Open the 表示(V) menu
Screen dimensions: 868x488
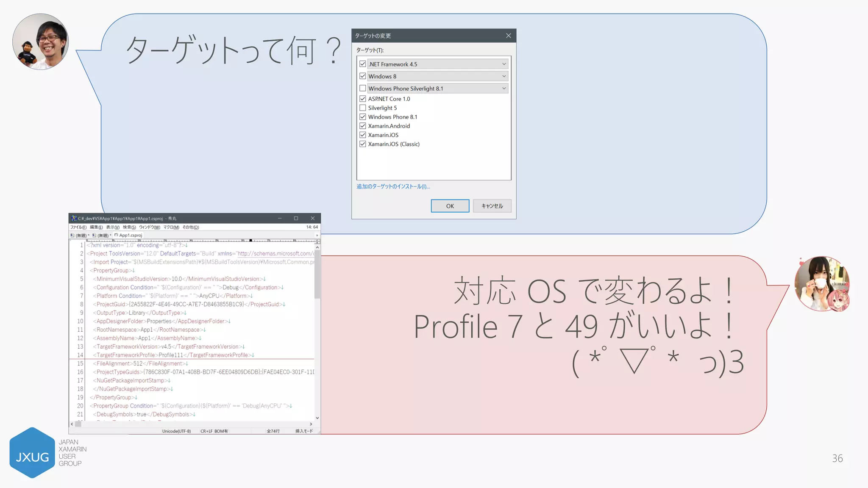tap(113, 227)
